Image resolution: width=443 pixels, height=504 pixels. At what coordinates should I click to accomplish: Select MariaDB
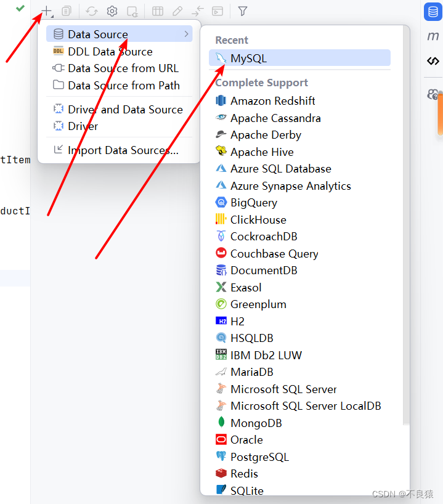pyautogui.click(x=299, y=372)
